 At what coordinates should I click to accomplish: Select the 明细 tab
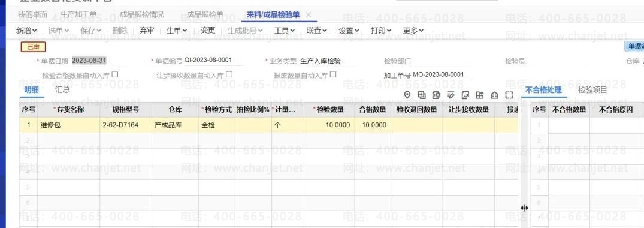31,90
